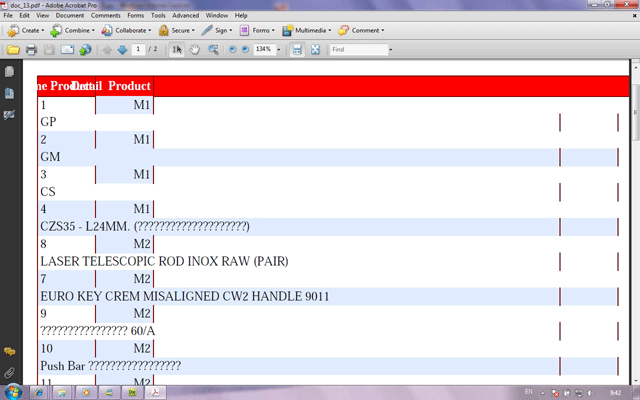
Task: Expand the zoom percentage dropdown arrow
Action: coord(279,50)
